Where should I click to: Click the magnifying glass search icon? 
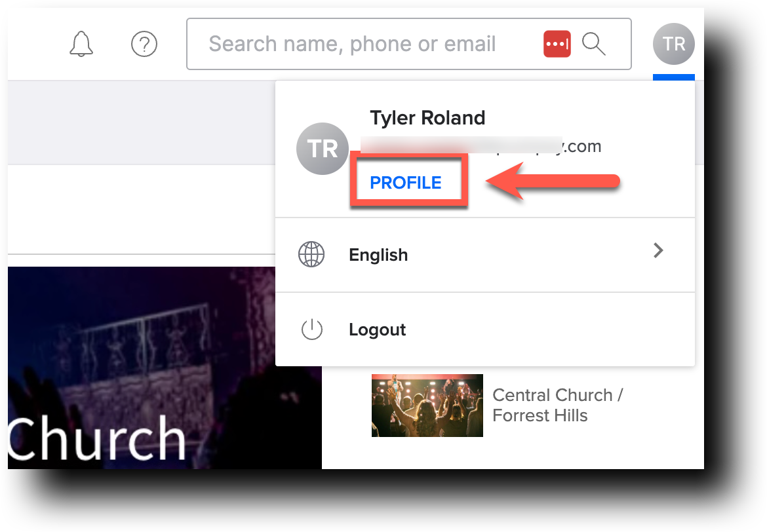(594, 44)
